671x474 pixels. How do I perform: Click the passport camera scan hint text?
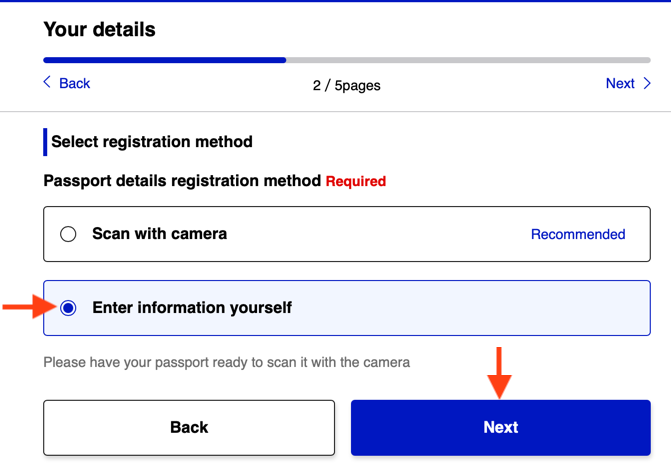coord(226,362)
